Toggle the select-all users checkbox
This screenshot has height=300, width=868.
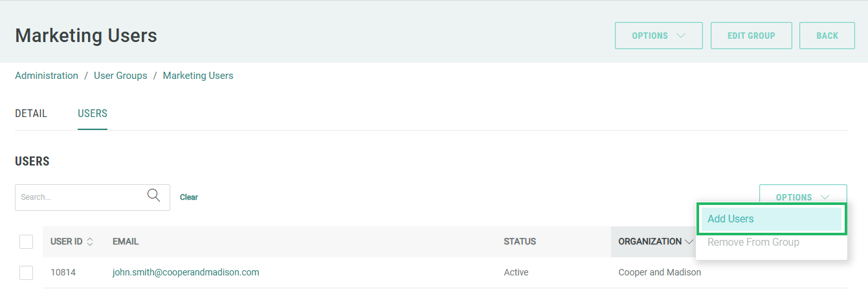[x=26, y=242]
